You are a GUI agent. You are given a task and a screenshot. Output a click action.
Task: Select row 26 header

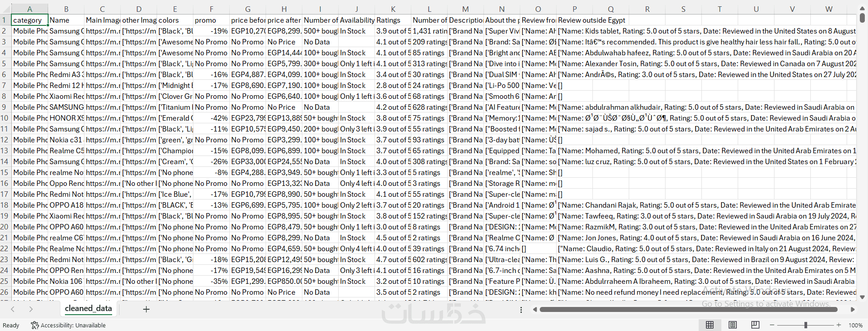coord(5,292)
